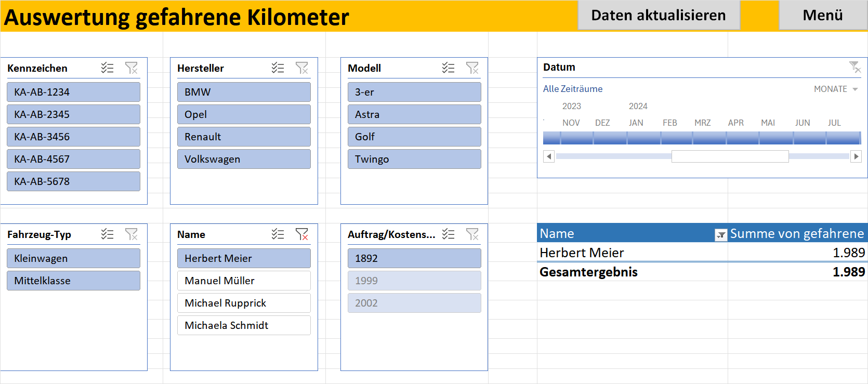The height and width of the screenshot is (384, 868).
Task: Filter by manufacturer Opel
Action: pyautogui.click(x=244, y=114)
